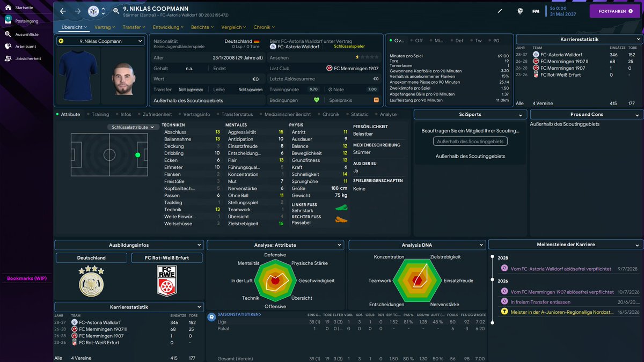Screen dimensions: 644x362
Task: Open Auswahlliste shortlist icon
Action: tap(8, 34)
